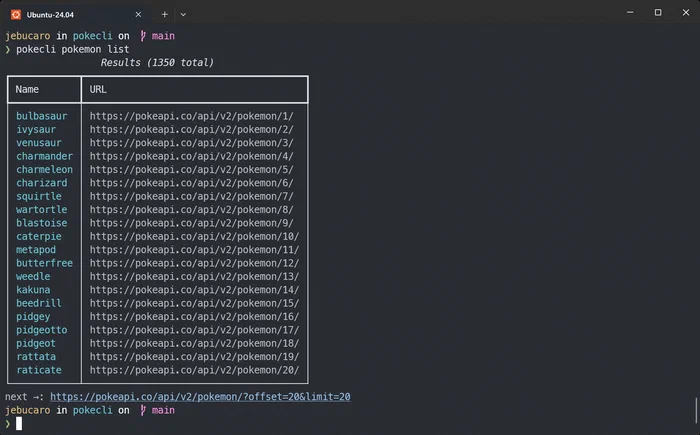Click the URL ending in pokemon/1/

192,116
